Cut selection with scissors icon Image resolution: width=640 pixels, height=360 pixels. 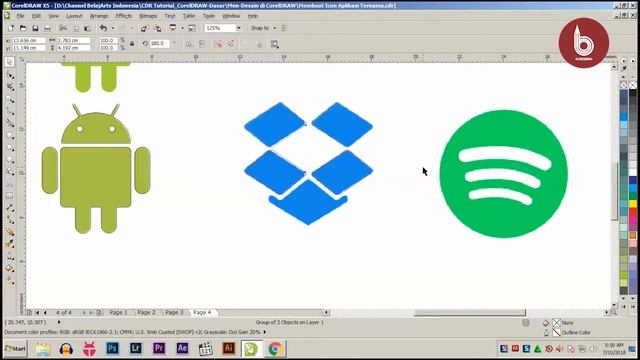(x=63, y=28)
